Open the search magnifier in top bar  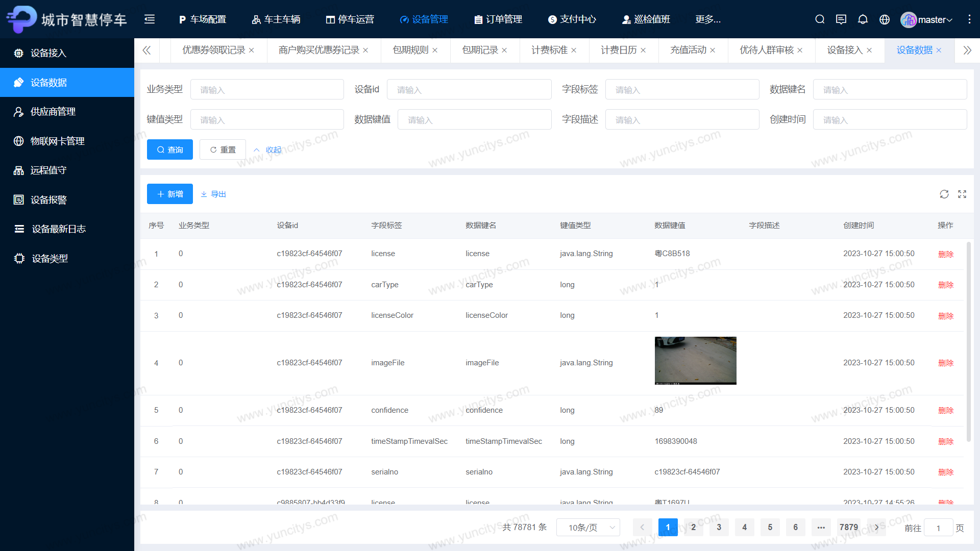[820, 19]
